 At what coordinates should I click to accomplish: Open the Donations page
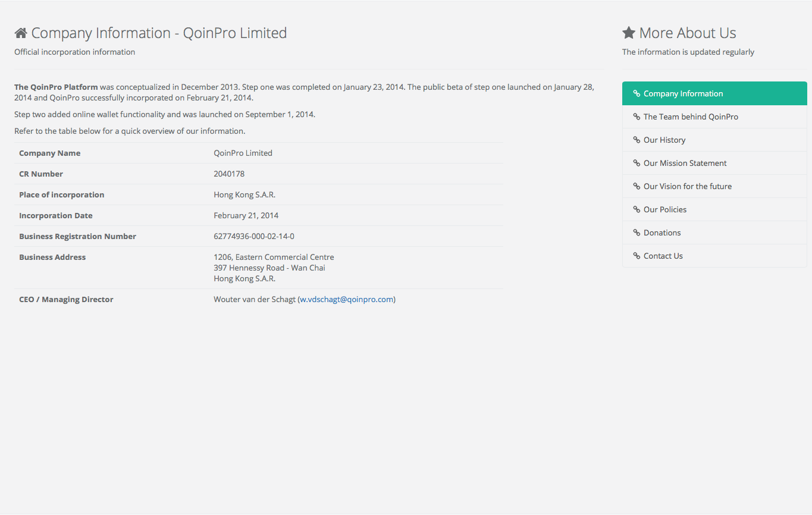tap(714, 233)
